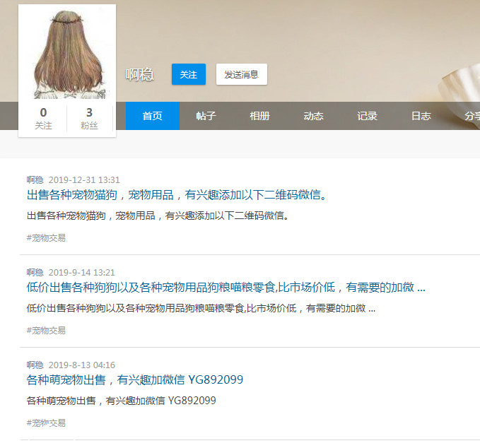Click author 啊稳 beside the 2019-12-31 timestamp
Viewport: 480px width, 448px height.
[35, 179]
